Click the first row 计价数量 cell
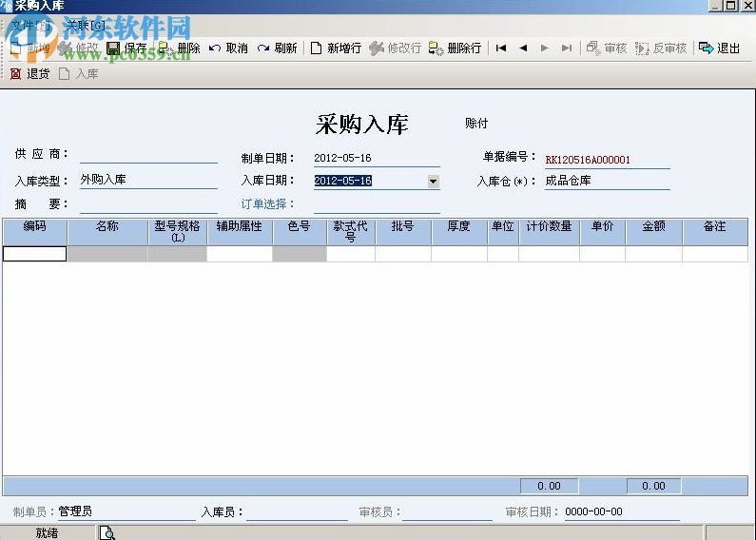Image resolution: width=756 pixels, height=540 pixels. 549,254
